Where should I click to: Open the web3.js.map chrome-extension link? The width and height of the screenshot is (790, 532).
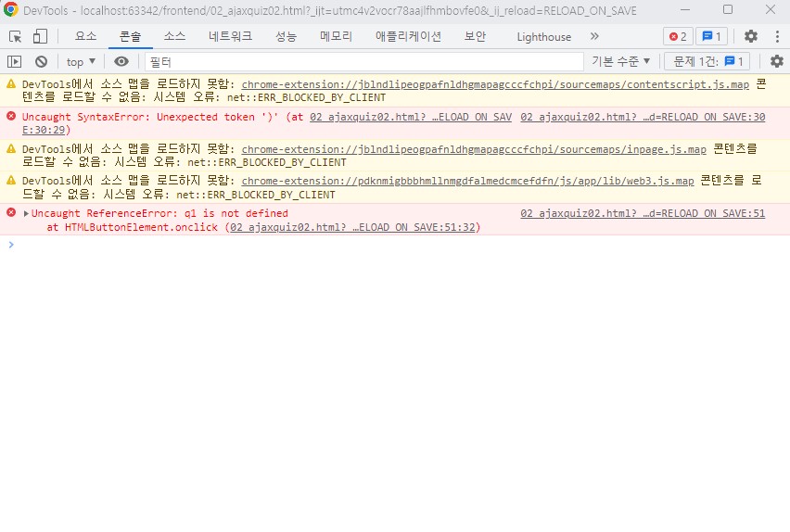467,181
